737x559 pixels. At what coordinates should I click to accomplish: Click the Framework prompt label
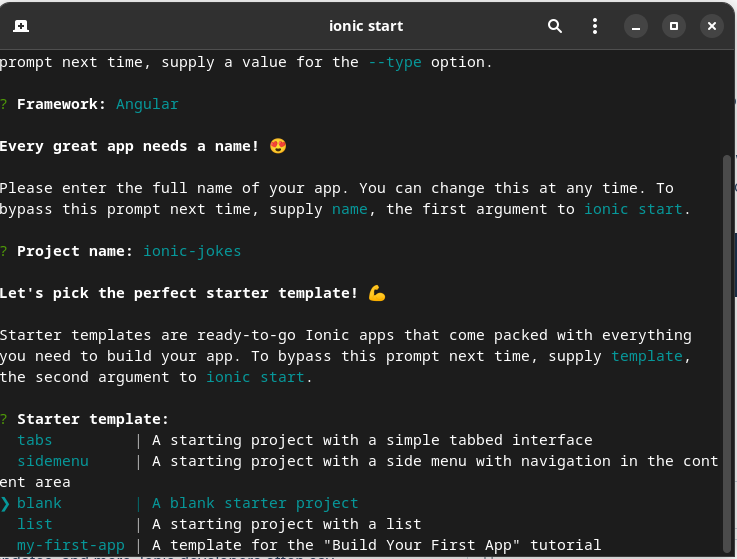[x=62, y=104]
